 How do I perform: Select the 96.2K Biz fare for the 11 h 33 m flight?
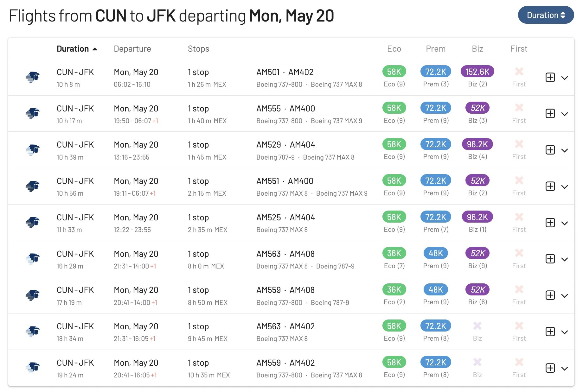point(477,217)
